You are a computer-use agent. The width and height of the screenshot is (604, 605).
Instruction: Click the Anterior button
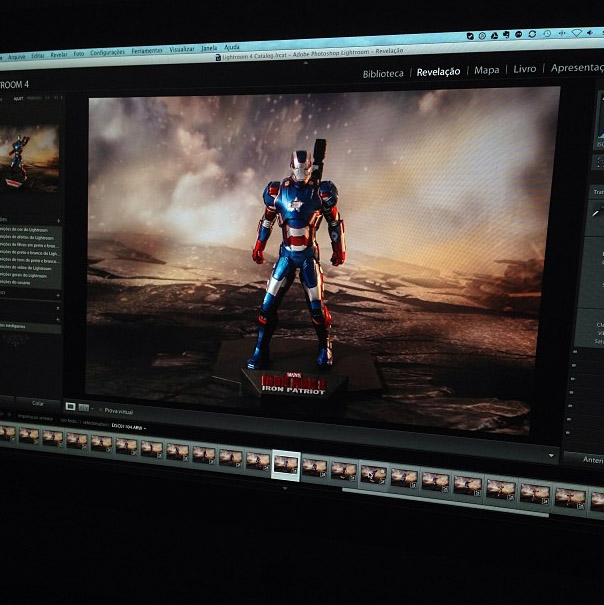[x=585, y=460]
